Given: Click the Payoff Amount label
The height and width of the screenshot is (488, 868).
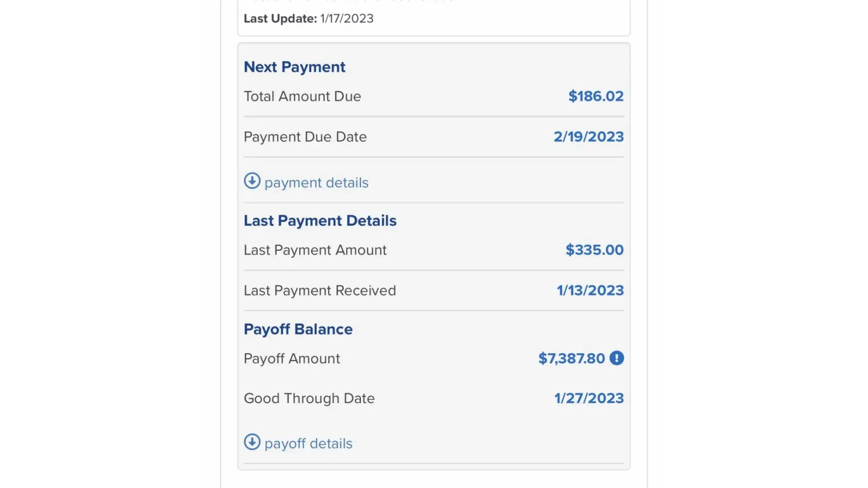Looking at the screenshot, I should [291, 359].
